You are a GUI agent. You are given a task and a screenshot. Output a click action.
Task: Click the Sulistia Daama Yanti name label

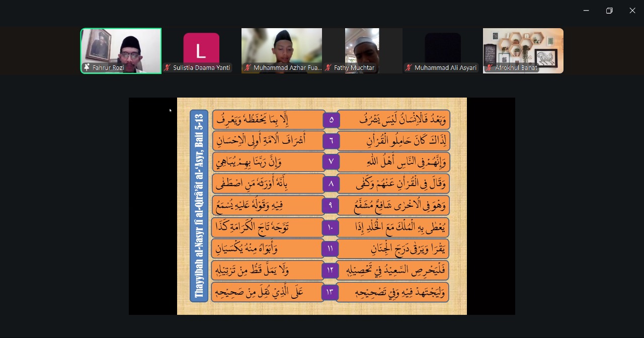[201, 67]
